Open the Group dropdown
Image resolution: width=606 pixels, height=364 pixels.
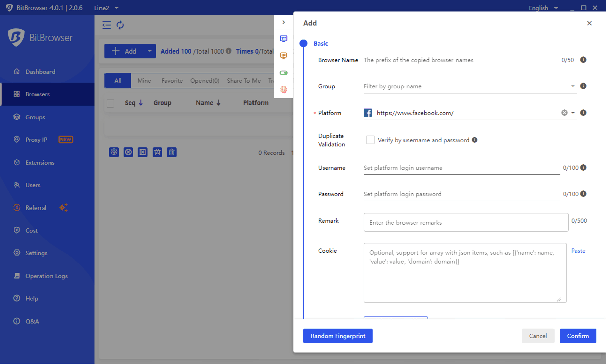coord(469,86)
